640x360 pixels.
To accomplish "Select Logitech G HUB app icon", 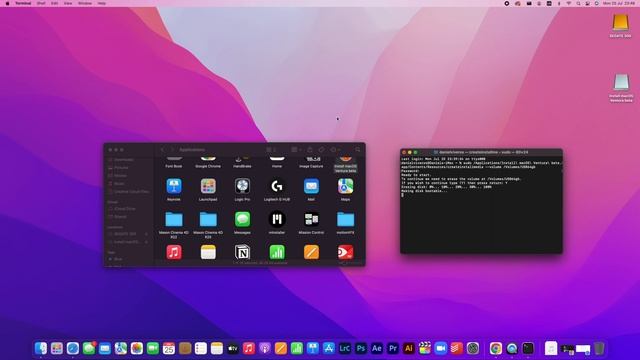I will tap(277, 186).
